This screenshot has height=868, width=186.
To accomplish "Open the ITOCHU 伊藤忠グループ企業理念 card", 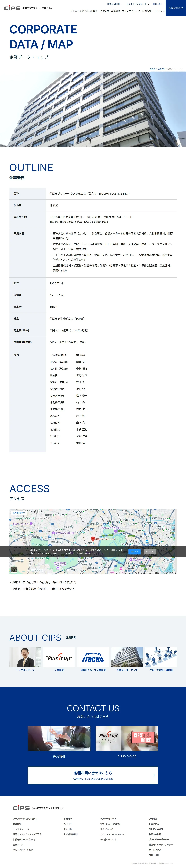I will tap(93, 659).
